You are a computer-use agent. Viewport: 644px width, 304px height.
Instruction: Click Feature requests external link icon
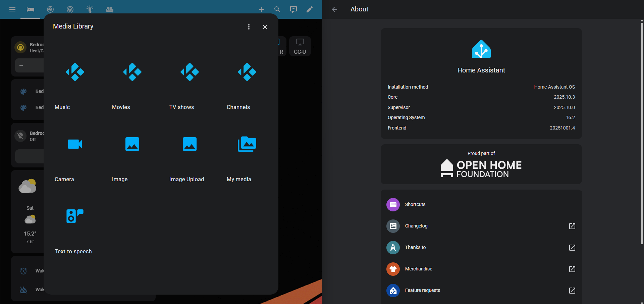(x=572, y=291)
